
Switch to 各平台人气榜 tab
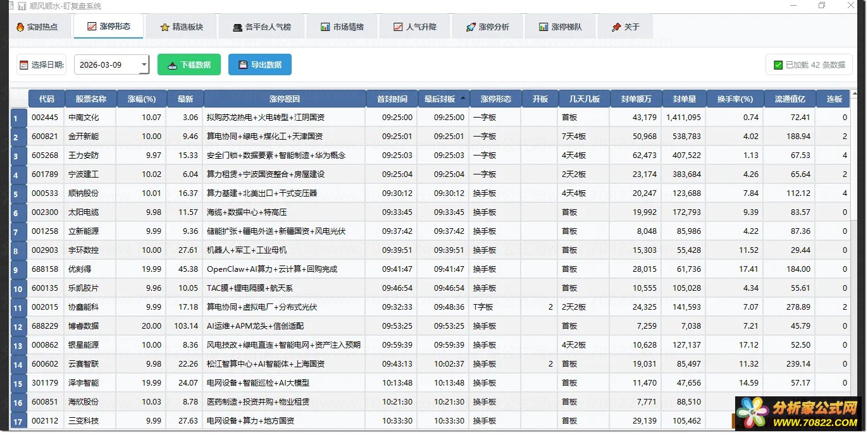click(261, 27)
